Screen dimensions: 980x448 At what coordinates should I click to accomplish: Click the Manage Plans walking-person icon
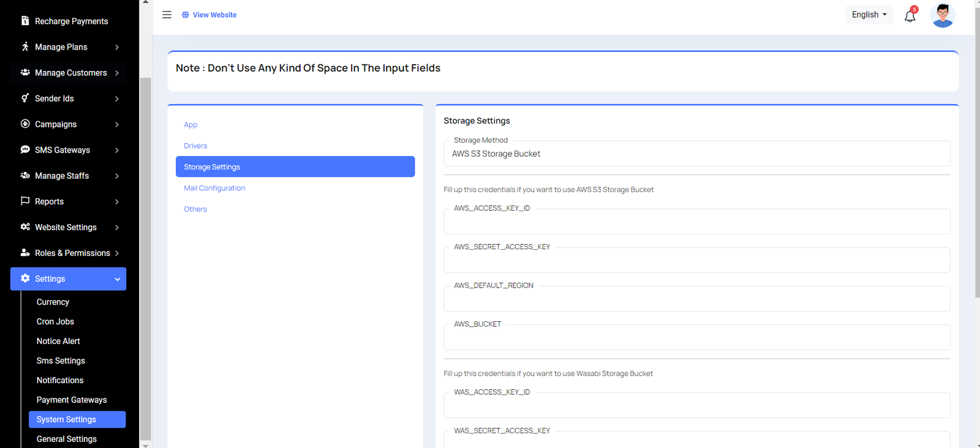[x=25, y=47]
